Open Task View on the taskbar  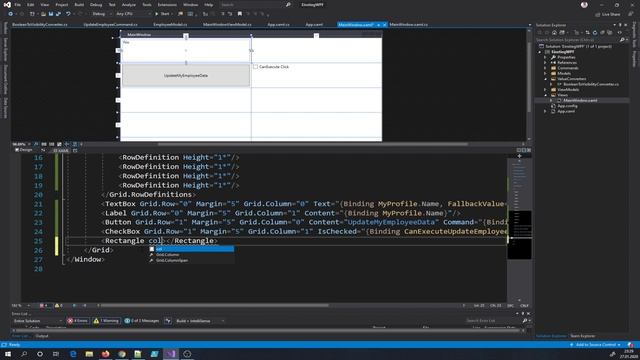(56, 354)
